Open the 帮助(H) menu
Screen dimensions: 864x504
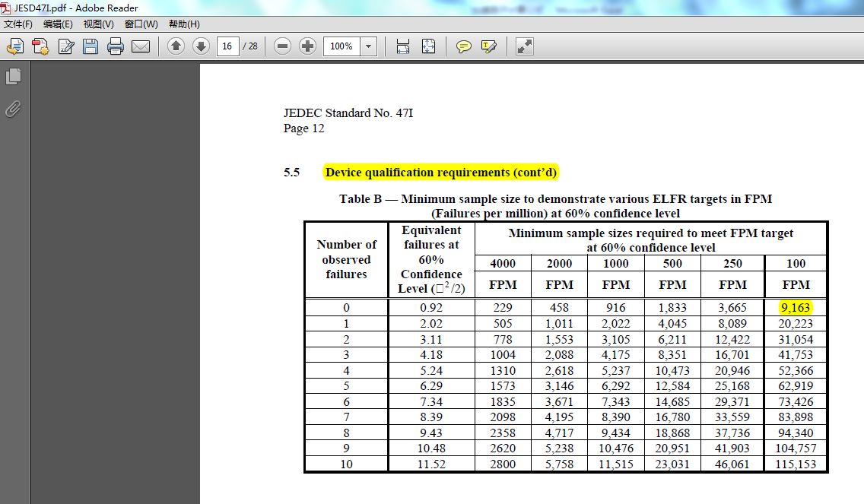click(x=184, y=24)
